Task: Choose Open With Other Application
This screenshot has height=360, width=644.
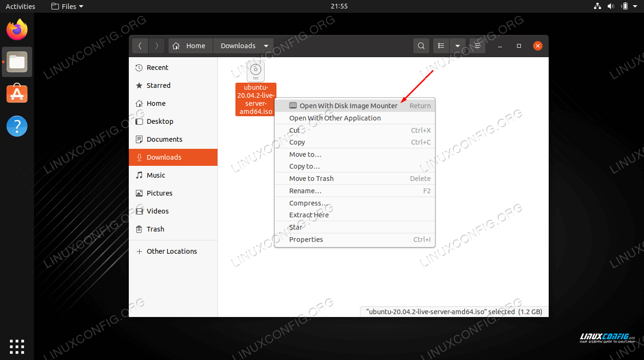Action: [355, 118]
